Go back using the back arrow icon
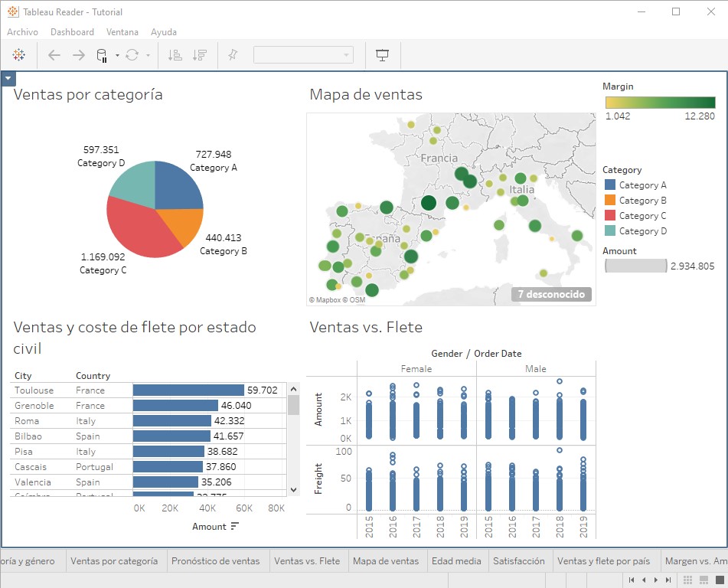This screenshot has width=728, height=588. pyautogui.click(x=54, y=55)
